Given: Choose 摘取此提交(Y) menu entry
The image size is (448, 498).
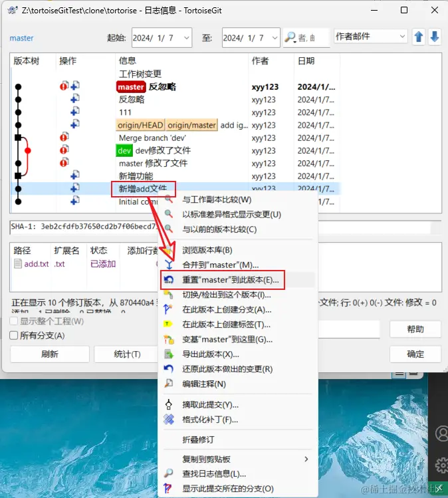Looking at the screenshot, I should pos(237,404).
